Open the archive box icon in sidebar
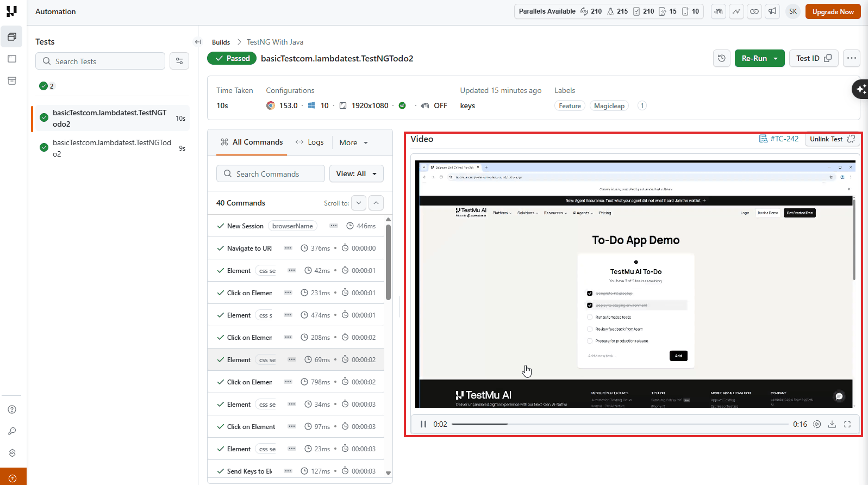Image resolution: width=868 pixels, height=485 pixels. (x=12, y=81)
